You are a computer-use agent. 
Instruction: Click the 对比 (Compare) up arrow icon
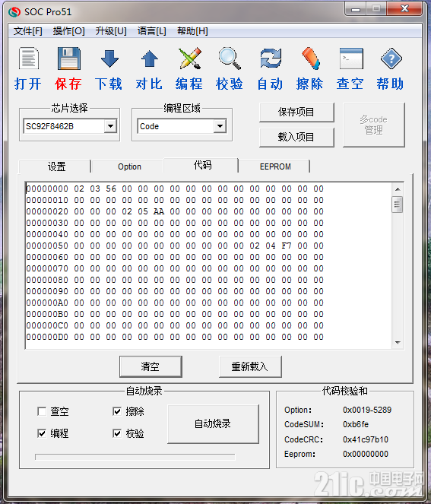point(150,59)
